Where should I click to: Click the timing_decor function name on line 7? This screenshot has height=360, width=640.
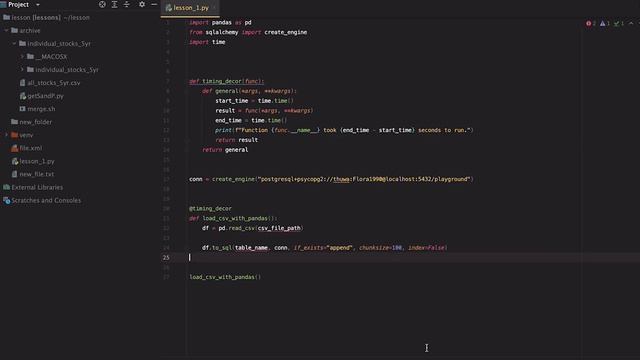tap(222, 81)
